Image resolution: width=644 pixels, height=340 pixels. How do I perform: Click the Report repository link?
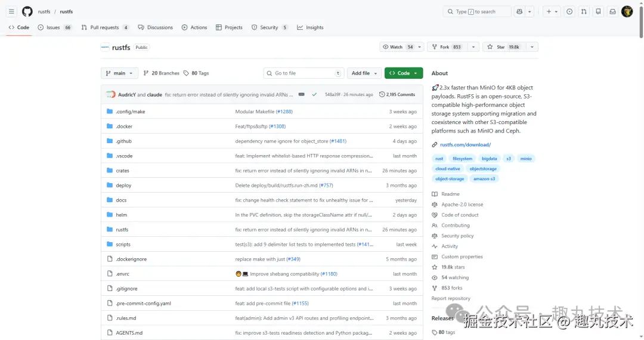451,298
